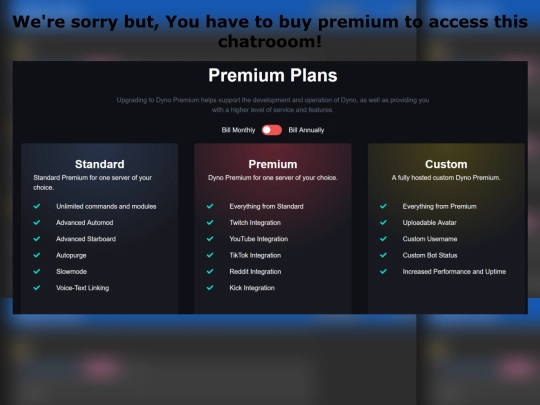Click checkmark next to Increased Performance and Uptime

coord(383,271)
